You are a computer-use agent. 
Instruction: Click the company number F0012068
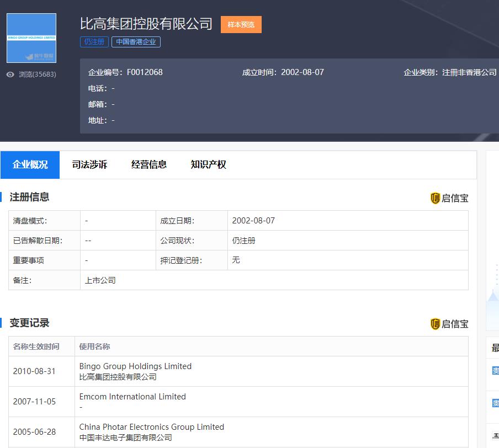[x=145, y=72]
